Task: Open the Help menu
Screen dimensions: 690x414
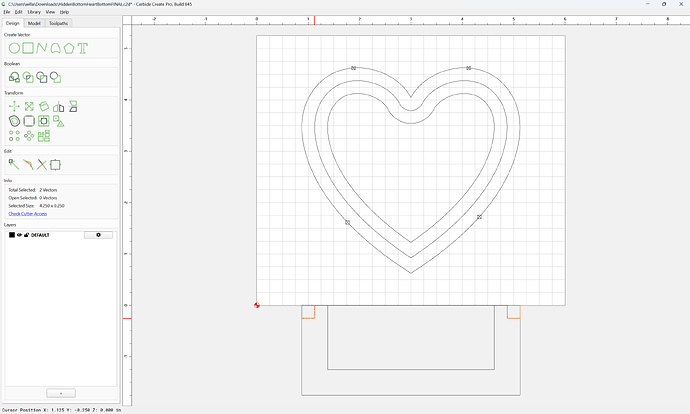Action: point(64,12)
